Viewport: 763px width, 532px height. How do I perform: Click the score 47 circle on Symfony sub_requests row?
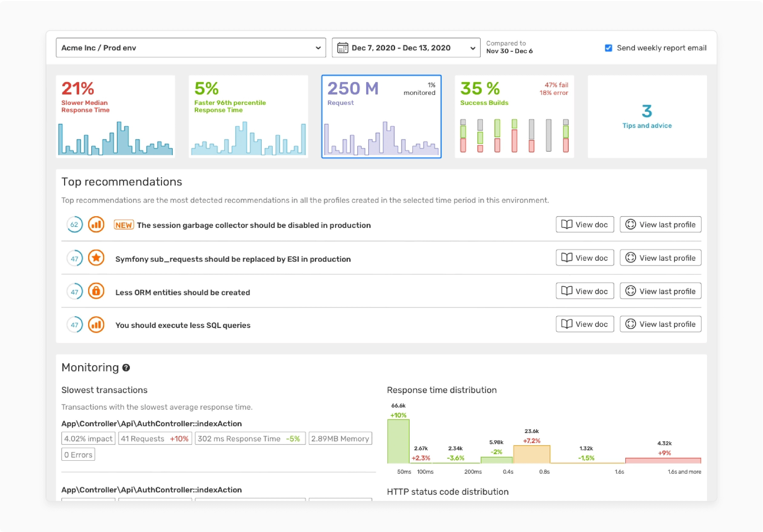75,258
